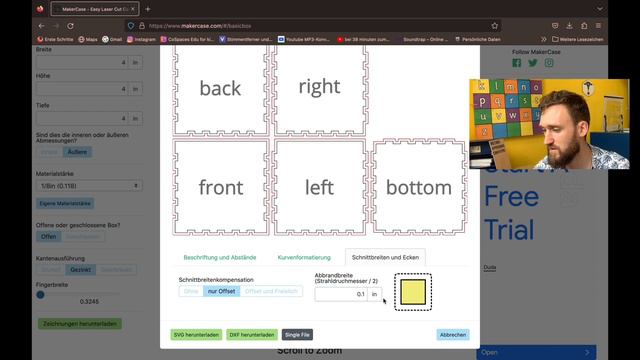Open the Firefox hamburger menu

[598, 26]
